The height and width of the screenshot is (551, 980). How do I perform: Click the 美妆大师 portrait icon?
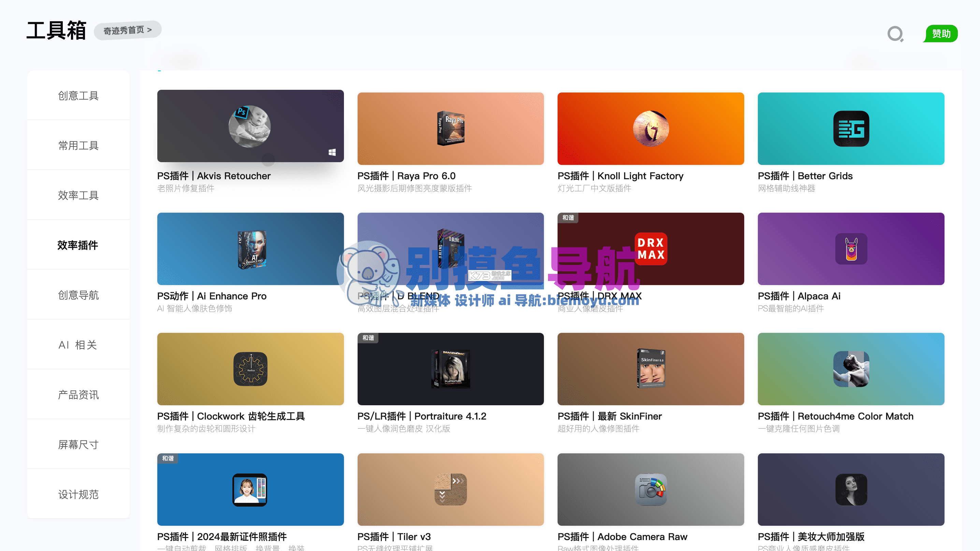click(x=851, y=489)
